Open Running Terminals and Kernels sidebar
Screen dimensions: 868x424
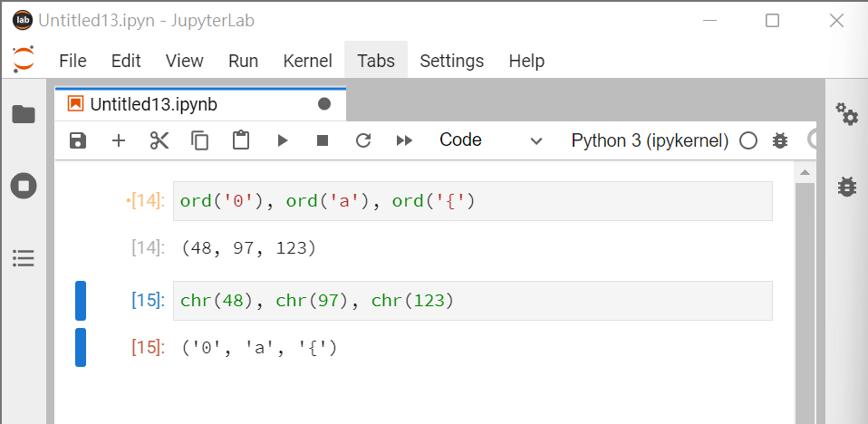tap(24, 186)
